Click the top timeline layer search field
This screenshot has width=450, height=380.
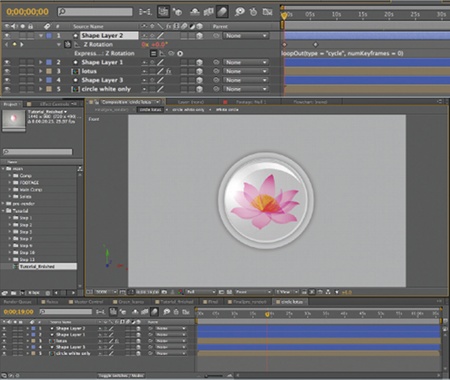click(95, 12)
